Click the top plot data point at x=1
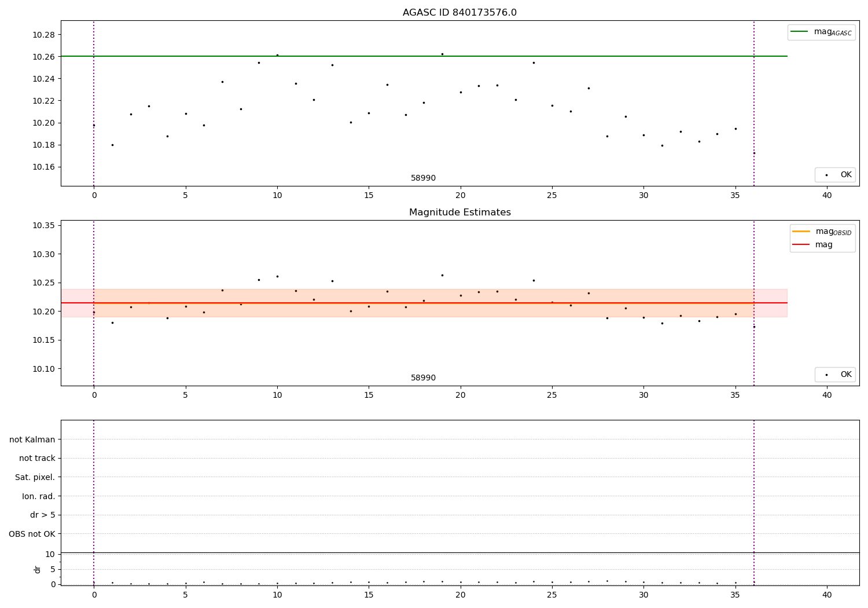 (x=112, y=145)
